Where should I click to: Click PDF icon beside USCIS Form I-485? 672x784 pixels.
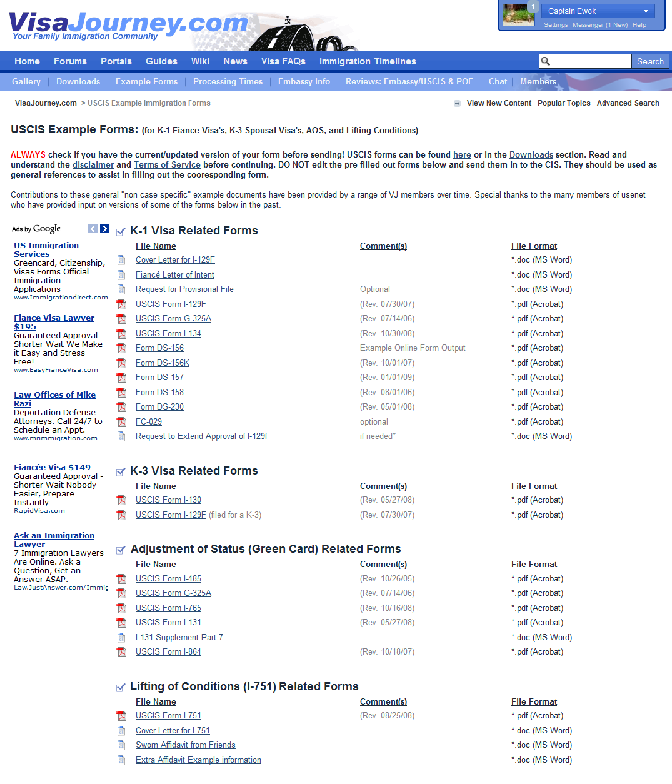coord(121,579)
